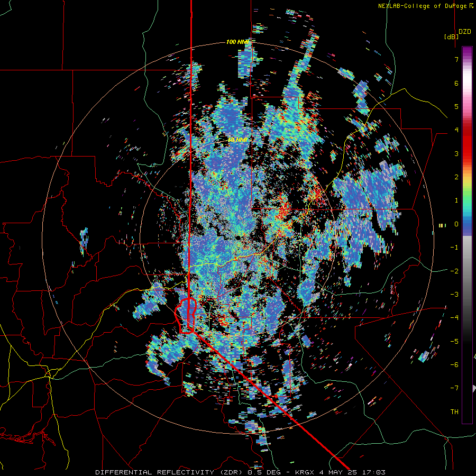Screen dimensions: 476x476
Task: Click the 5 dB scale label
Action: (456, 106)
